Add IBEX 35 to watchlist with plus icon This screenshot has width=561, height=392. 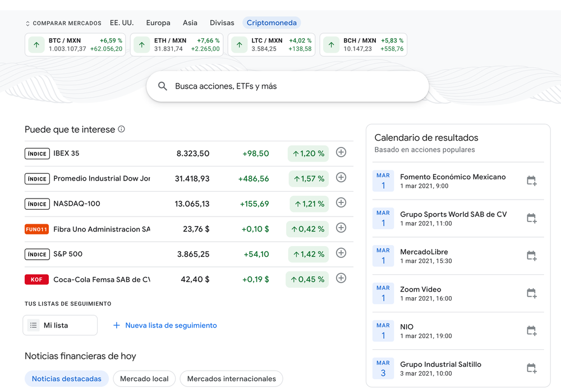pos(341,153)
